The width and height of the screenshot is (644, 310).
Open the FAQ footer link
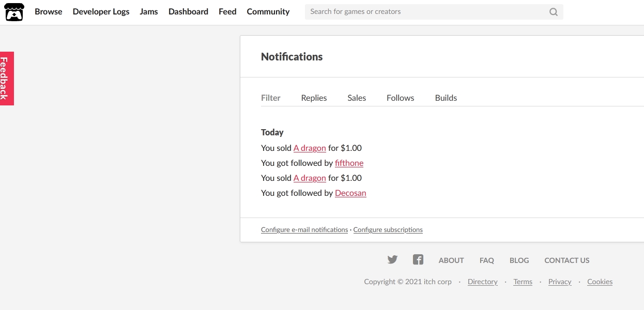coord(487,260)
